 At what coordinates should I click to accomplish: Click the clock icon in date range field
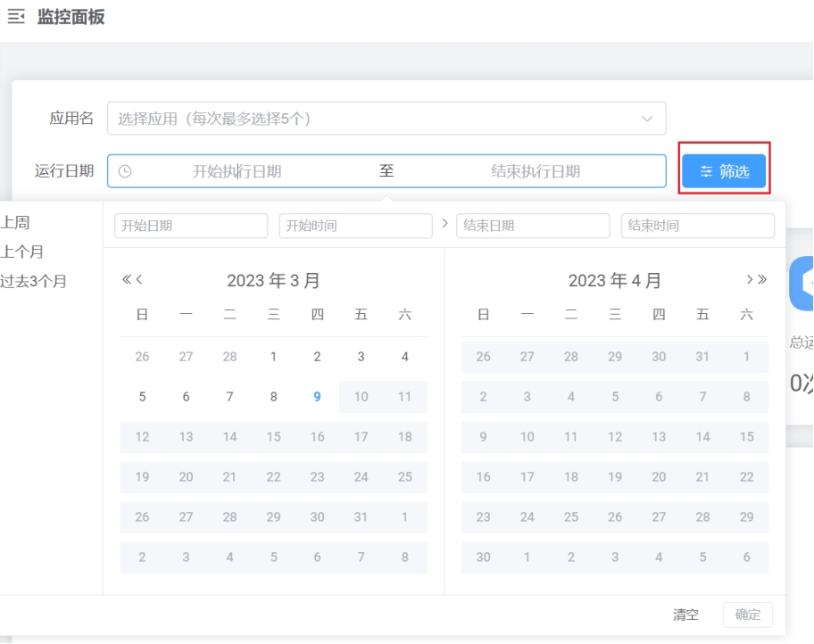coord(125,171)
